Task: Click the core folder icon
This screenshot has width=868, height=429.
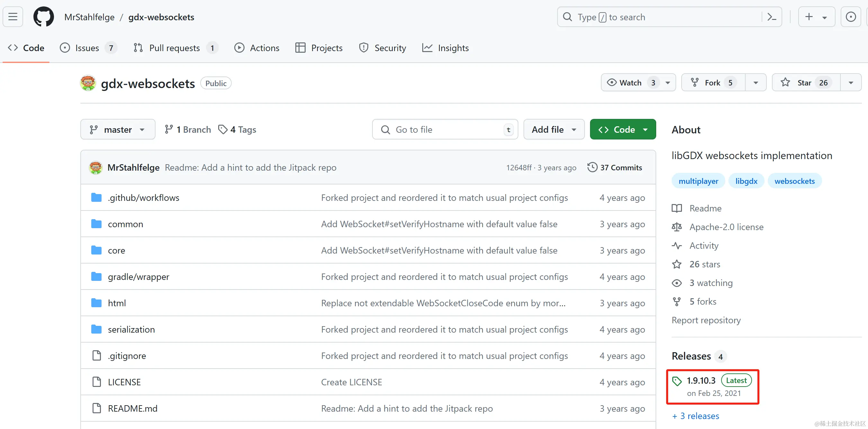Action: click(96, 250)
